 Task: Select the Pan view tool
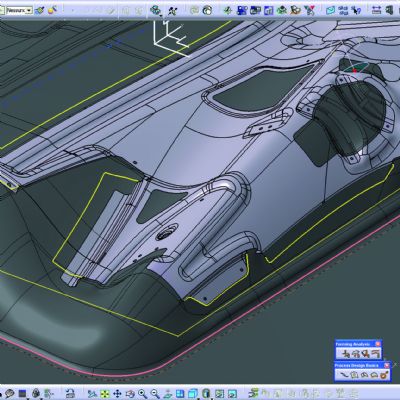click(117, 394)
